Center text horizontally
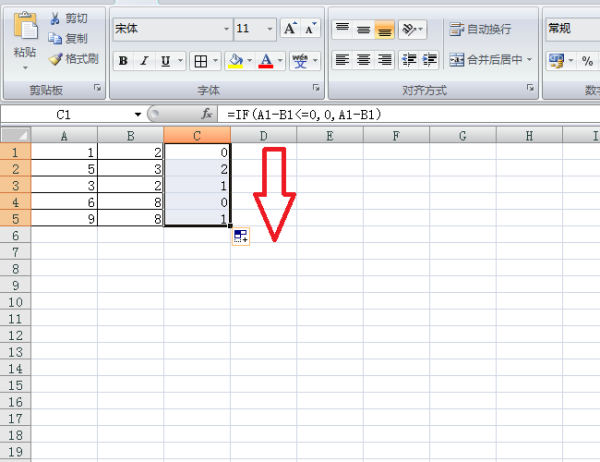 tap(363, 60)
